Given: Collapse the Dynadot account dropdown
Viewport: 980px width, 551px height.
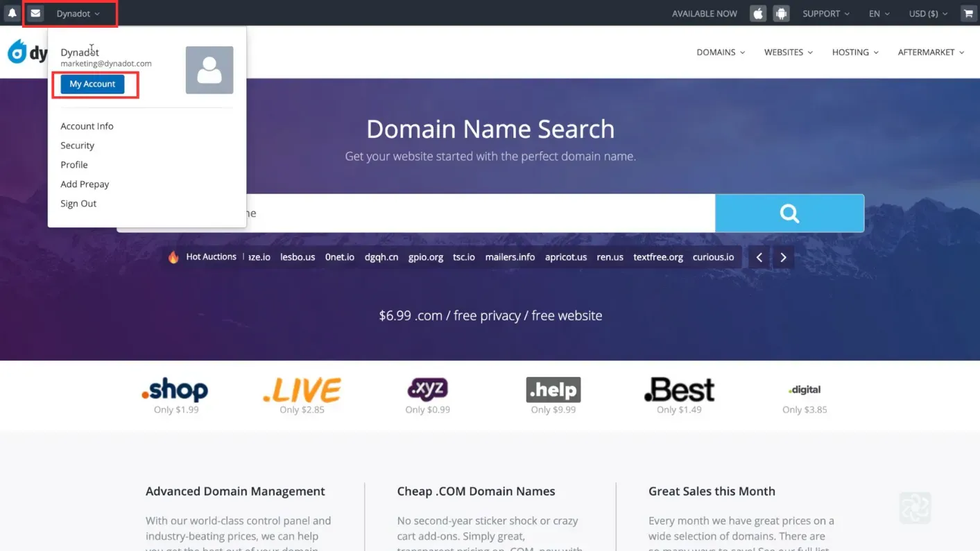Looking at the screenshot, I should (78, 14).
